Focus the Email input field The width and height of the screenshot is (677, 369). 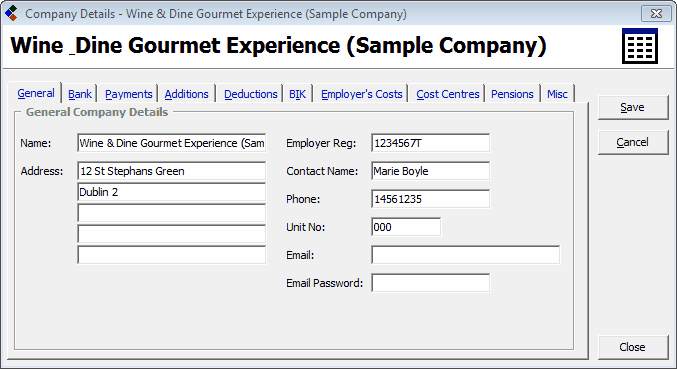pos(465,255)
